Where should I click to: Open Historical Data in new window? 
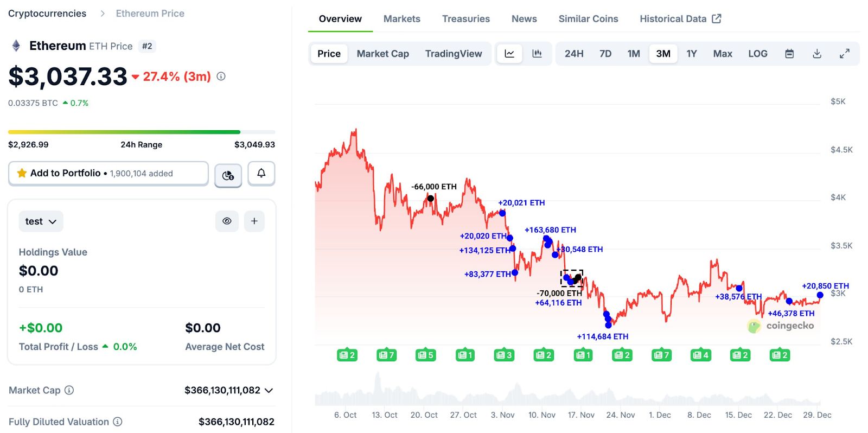[x=717, y=18]
